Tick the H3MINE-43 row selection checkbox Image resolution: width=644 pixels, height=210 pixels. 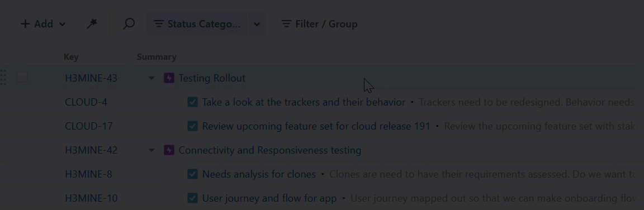point(22,78)
